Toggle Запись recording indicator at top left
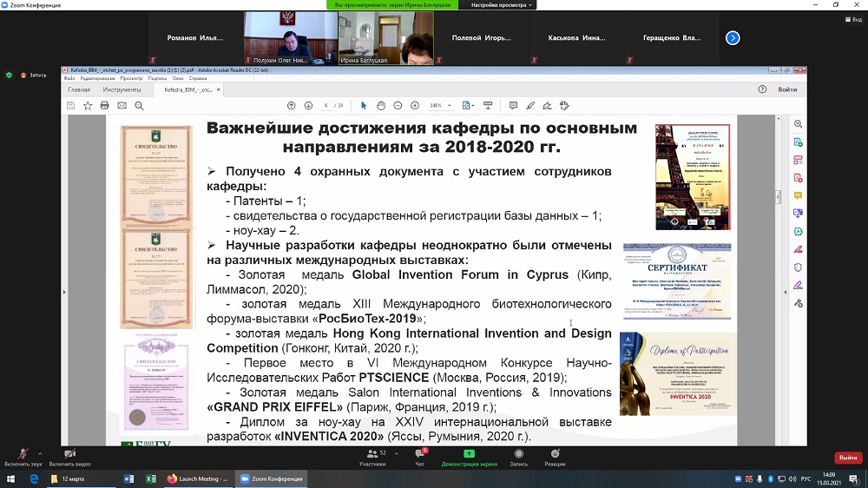This screenshot has height=488, width=868. click(x=33, y=75)
